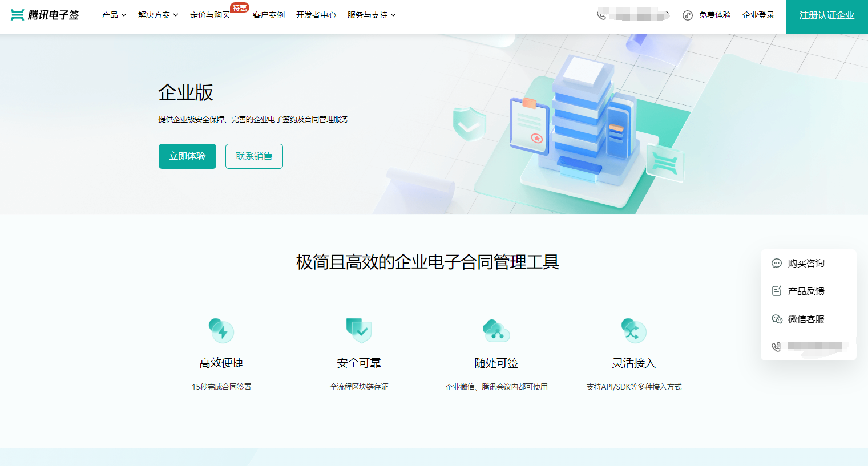Open the 定价与购买 menu item

tap(210, 15)
